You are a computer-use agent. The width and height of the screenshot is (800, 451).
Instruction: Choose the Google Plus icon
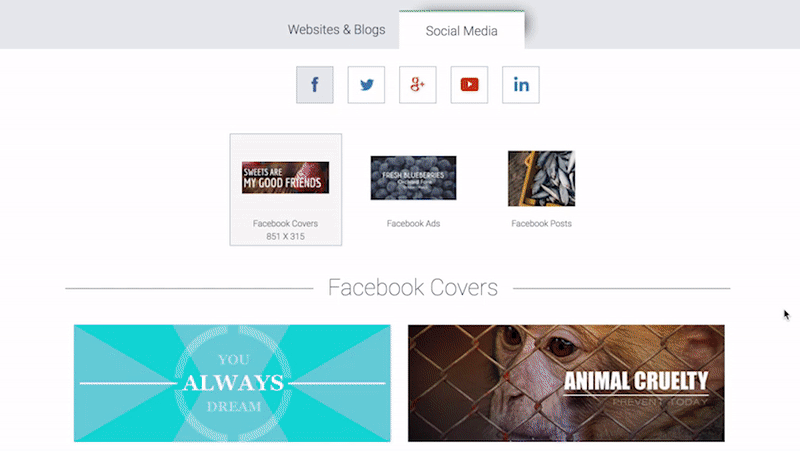[x=418, y=85]
